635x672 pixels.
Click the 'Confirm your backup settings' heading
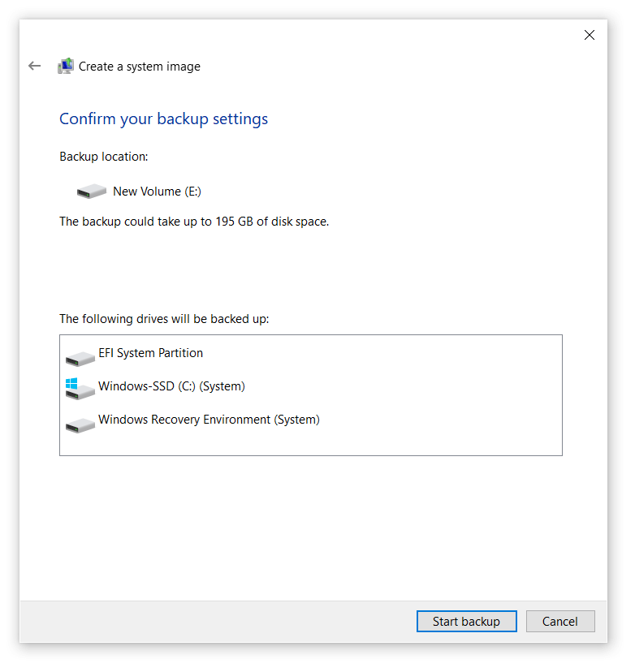click(163, 119)
